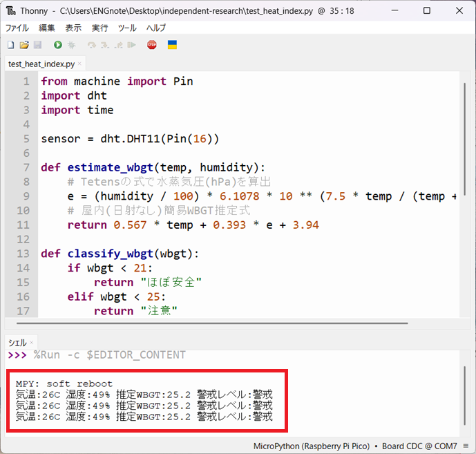Stop the program with red STOP icon

tap(152, 45)
